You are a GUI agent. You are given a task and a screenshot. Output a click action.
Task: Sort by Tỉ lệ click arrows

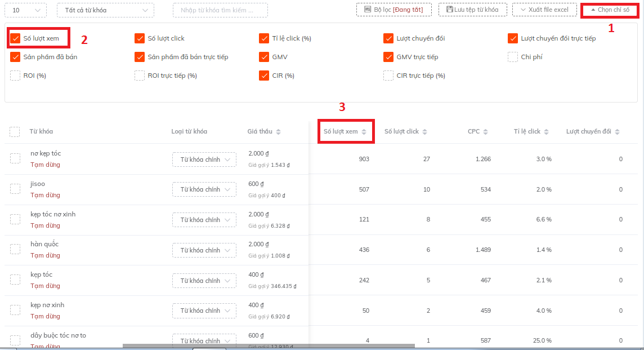click(546, 132)
